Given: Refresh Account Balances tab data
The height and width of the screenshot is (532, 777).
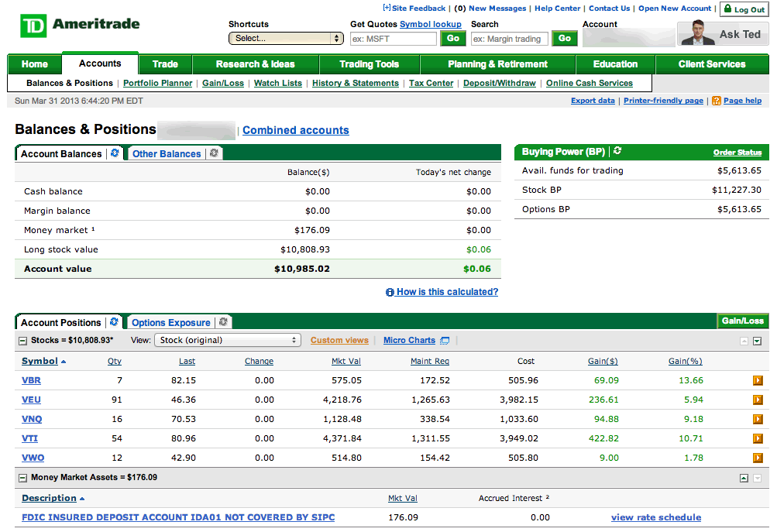Looking at the screenshot, I should 115,153.
